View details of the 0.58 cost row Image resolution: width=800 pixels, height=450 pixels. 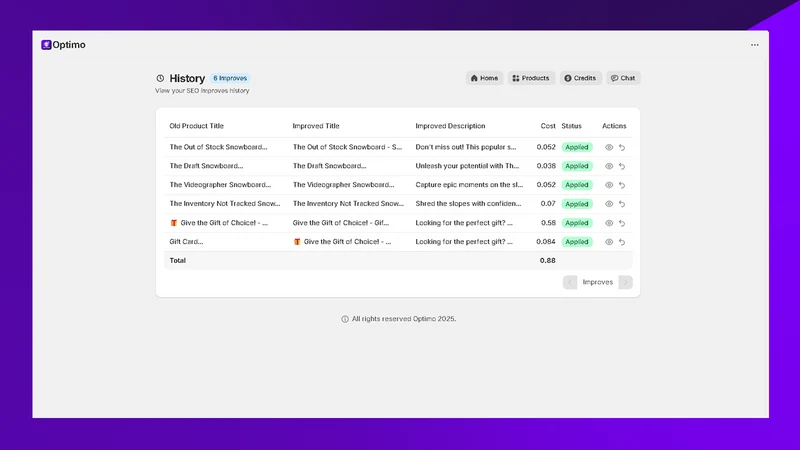pos(609,223)
